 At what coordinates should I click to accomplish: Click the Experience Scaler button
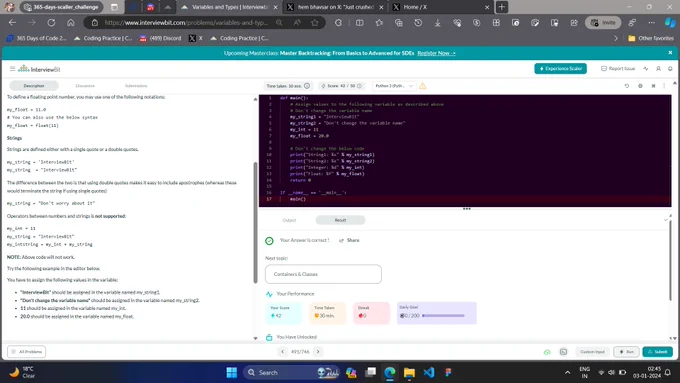pos(560,69)
